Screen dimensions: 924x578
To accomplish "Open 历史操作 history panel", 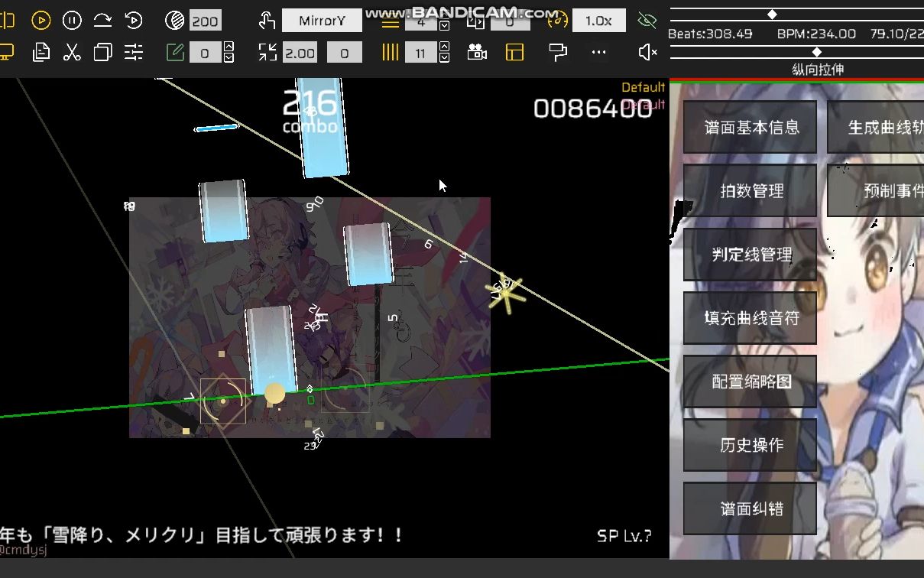I will [750, 444].
